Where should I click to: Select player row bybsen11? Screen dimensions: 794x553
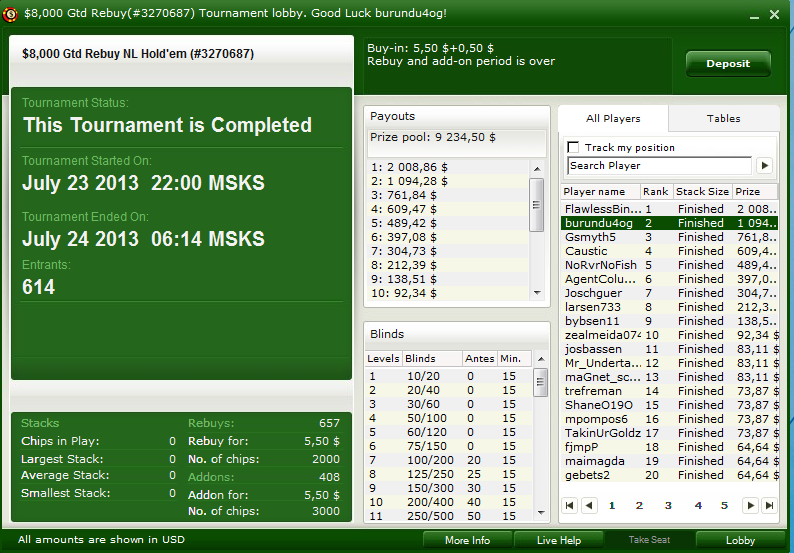[669, 322]
